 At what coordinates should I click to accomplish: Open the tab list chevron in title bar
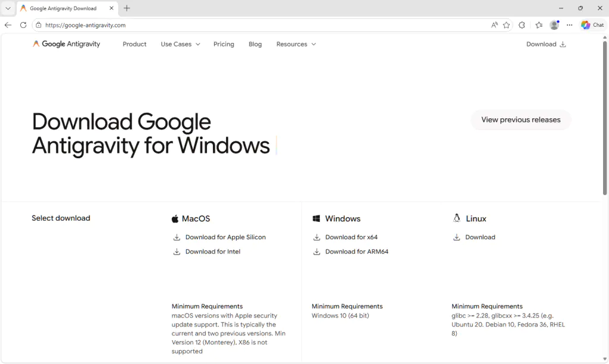8,8
